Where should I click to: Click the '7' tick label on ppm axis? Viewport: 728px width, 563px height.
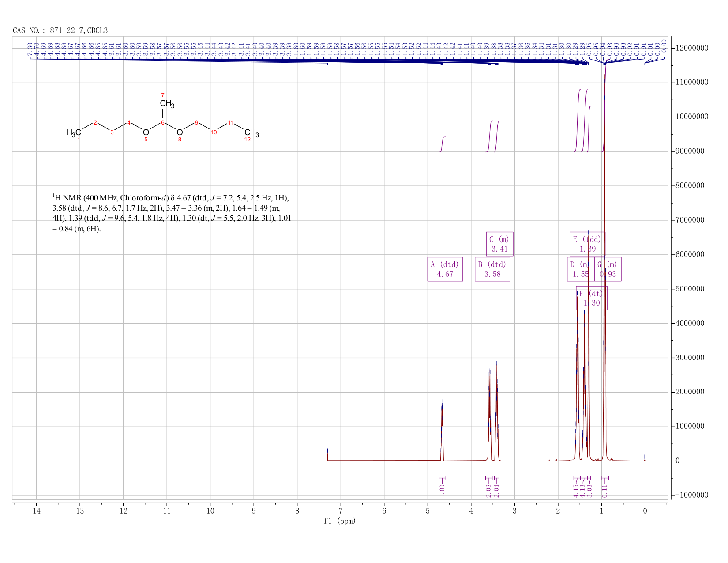[x=341, y=511]
